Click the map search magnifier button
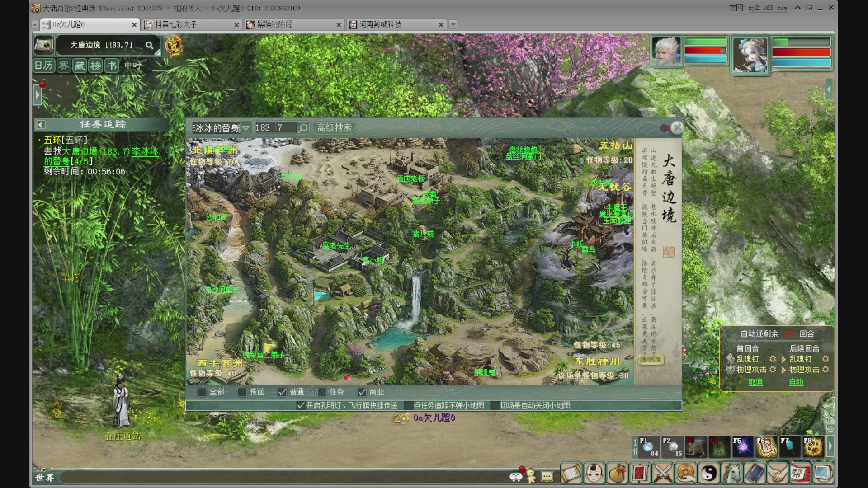Screen dimensions: 868x488 (x=303, y=128)
